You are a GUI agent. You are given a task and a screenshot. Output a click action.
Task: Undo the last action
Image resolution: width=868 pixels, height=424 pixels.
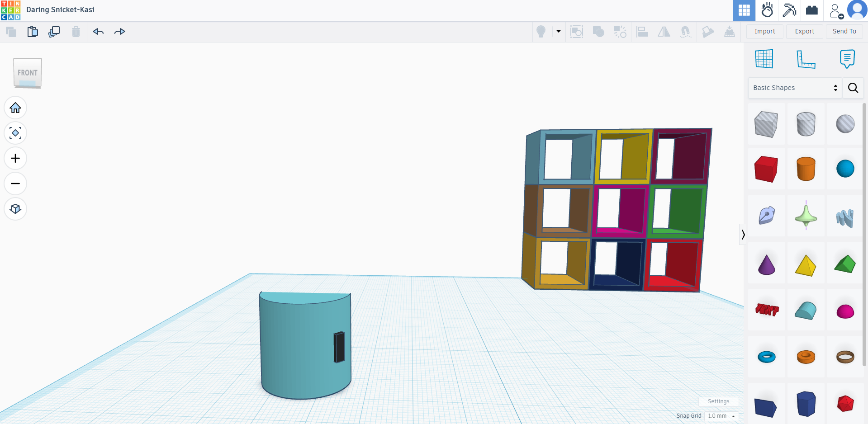pyautogui.click(x=98, y=32)
